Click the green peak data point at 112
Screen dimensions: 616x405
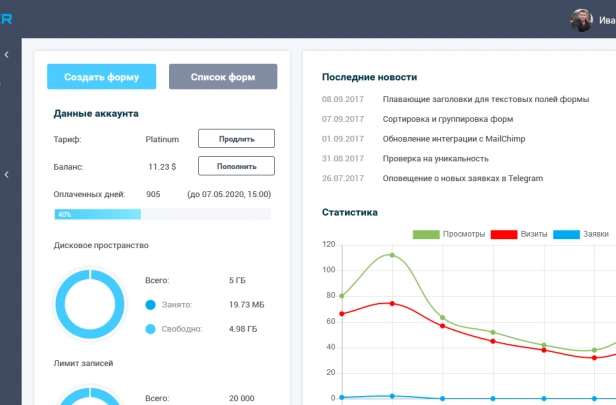point(392,255)
